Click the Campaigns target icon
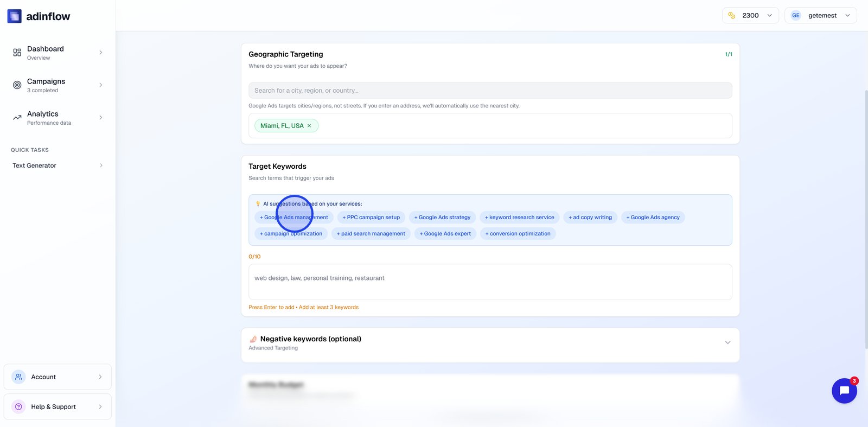Screen dimensions: 868x427 click(17, 85)
